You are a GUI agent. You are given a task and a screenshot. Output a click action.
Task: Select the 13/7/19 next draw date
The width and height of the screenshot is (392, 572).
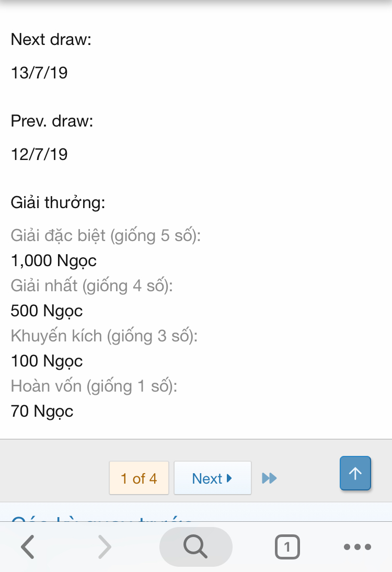[39, 72]
